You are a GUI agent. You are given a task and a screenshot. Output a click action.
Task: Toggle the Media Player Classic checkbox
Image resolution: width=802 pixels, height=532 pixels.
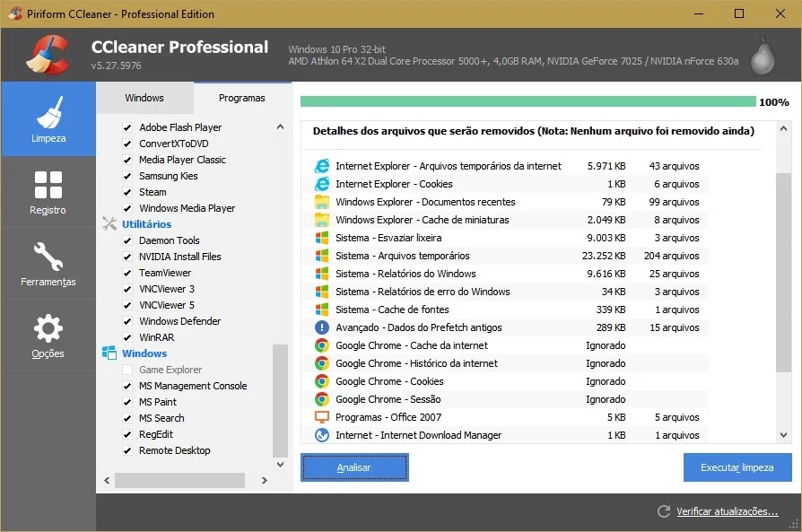pyautogui.click(x=127, y=160)
